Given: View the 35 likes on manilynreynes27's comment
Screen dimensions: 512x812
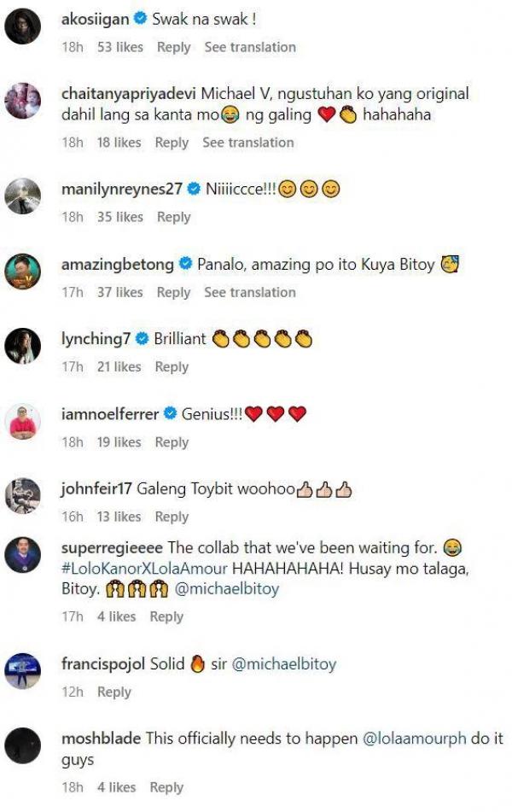Looking at the screenshot, I should click(119, 217).
